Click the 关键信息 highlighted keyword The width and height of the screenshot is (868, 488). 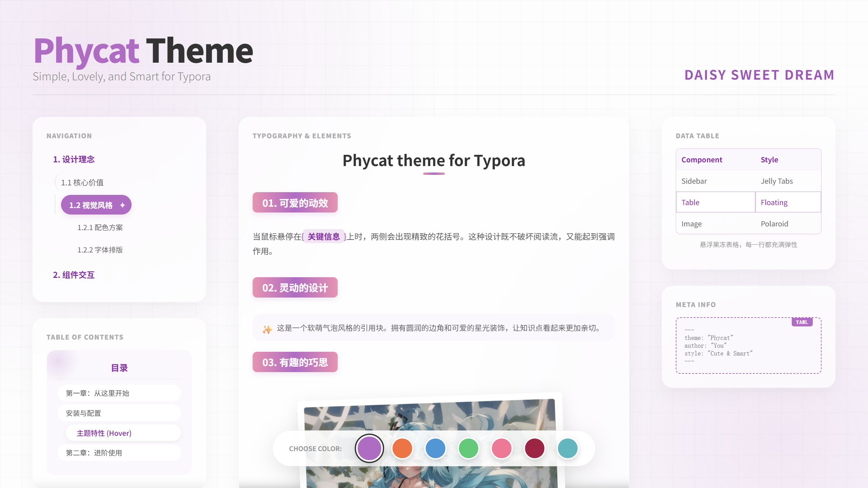click(x=323, y=237)
